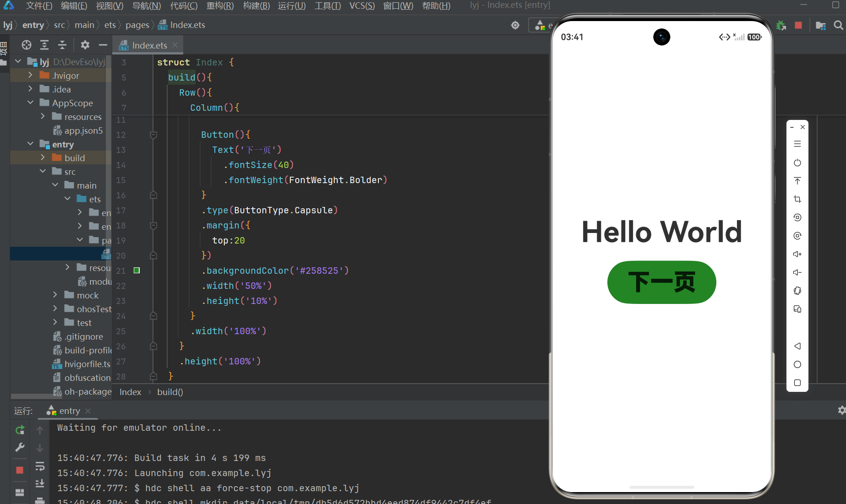Collapse the lyj project root node
The width and height of the screenshot is (846, 504).
18,61
